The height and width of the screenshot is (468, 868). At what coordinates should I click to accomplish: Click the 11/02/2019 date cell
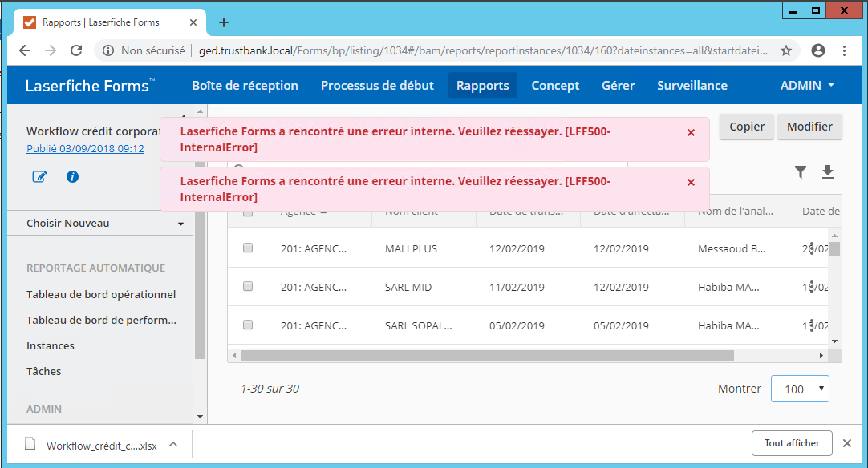[x=517, y=288]
